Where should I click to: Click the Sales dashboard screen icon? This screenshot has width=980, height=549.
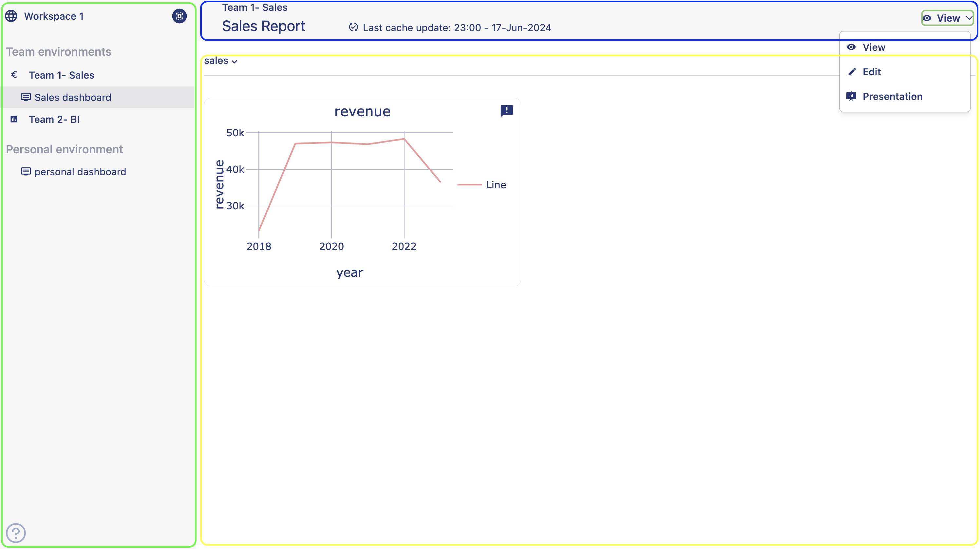pos(26,97)
